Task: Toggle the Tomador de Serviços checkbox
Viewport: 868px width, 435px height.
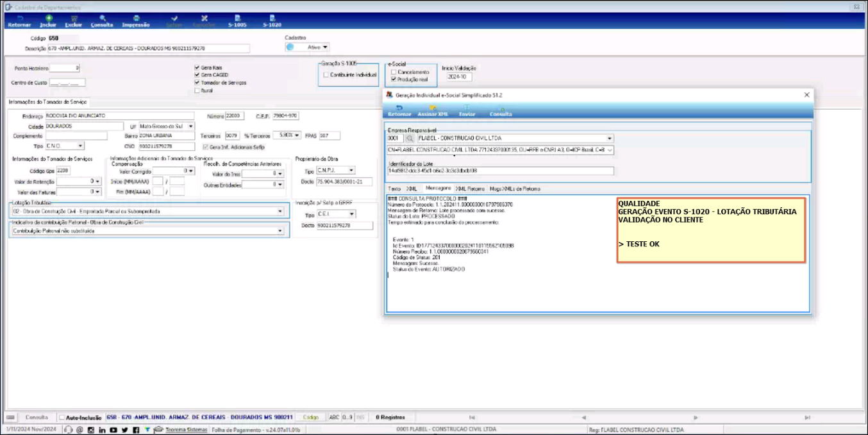Action: click(x=197, y=83)
